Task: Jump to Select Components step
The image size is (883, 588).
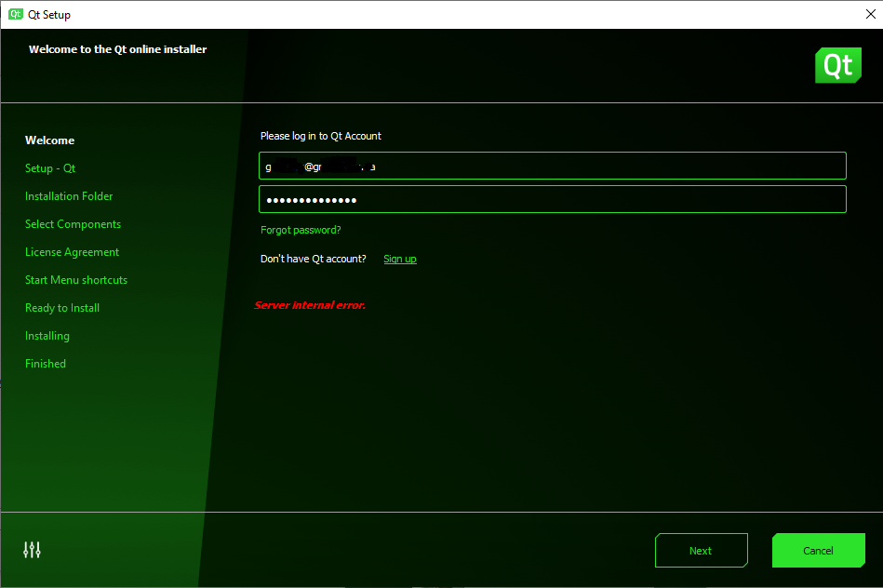Action: [73, 224]
